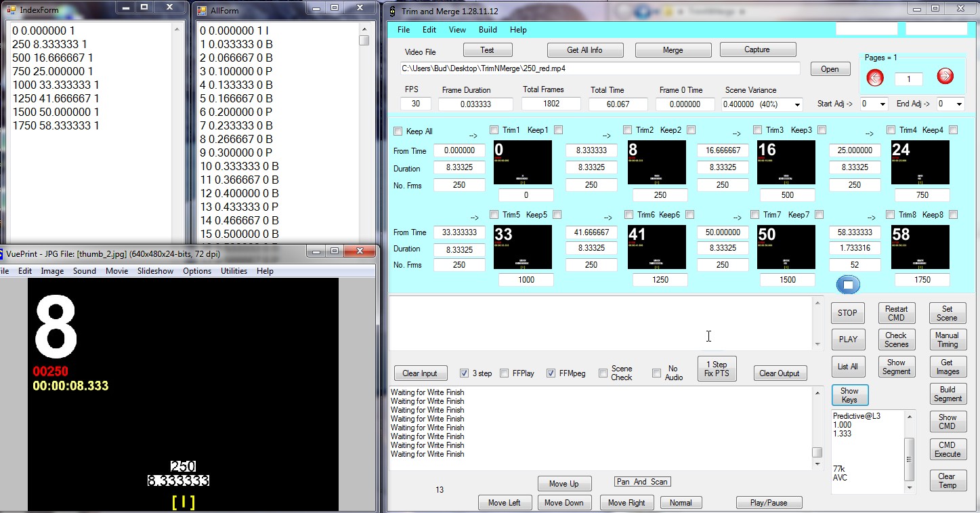
Task: Click the Move Up button
Action: (564, 484)
